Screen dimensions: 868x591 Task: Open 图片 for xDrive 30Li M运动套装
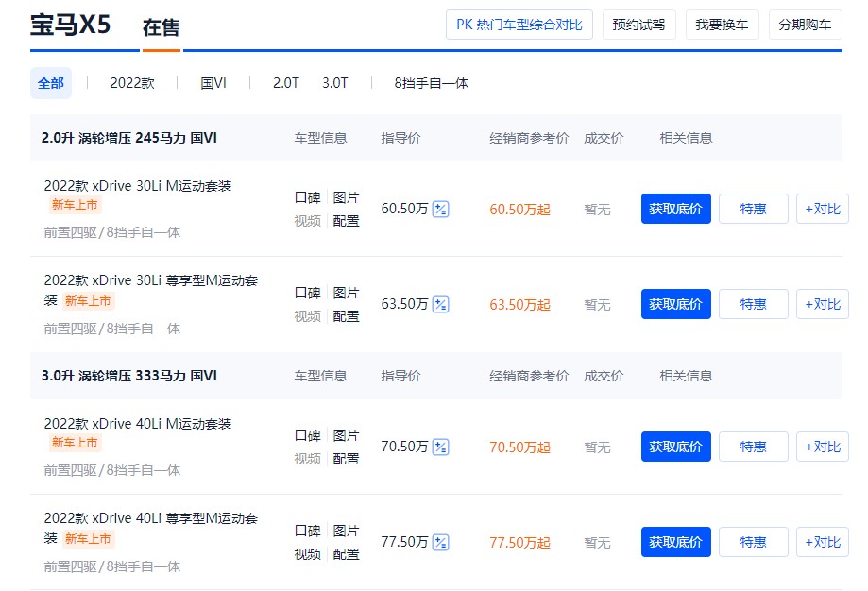[x=346, y=197]
